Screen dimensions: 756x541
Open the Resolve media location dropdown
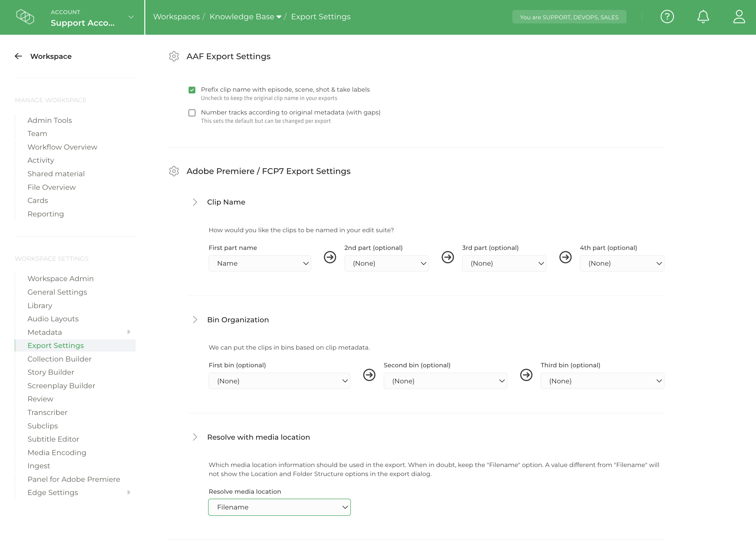coord(279,507)
